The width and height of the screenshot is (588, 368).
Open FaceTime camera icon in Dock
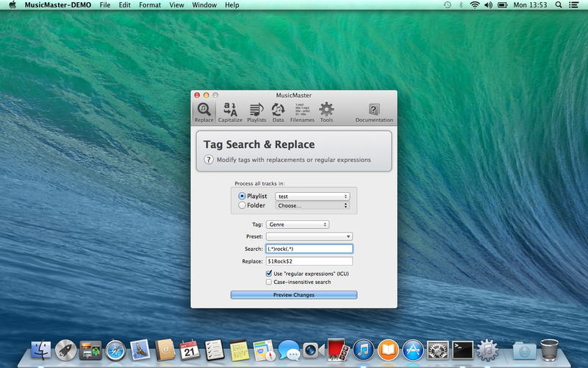pos(314,350)
